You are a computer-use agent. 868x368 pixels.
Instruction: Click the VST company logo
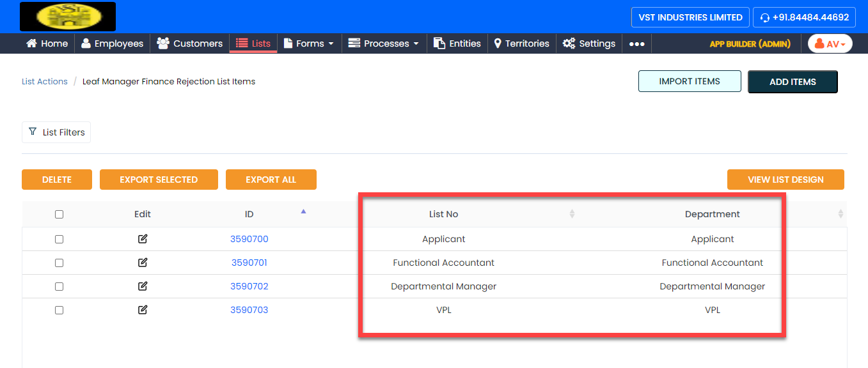coord(68,17)
